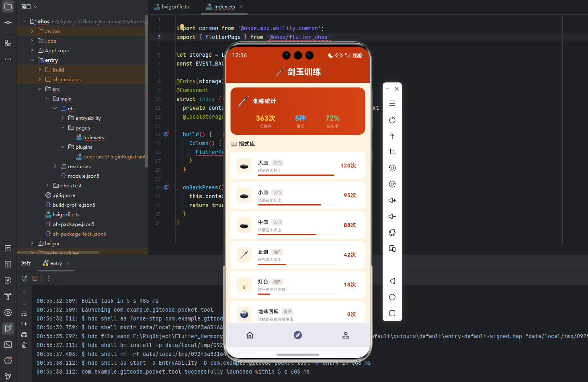
Task: Expand the .hvigor folder
Action: (x=32, y=31)
